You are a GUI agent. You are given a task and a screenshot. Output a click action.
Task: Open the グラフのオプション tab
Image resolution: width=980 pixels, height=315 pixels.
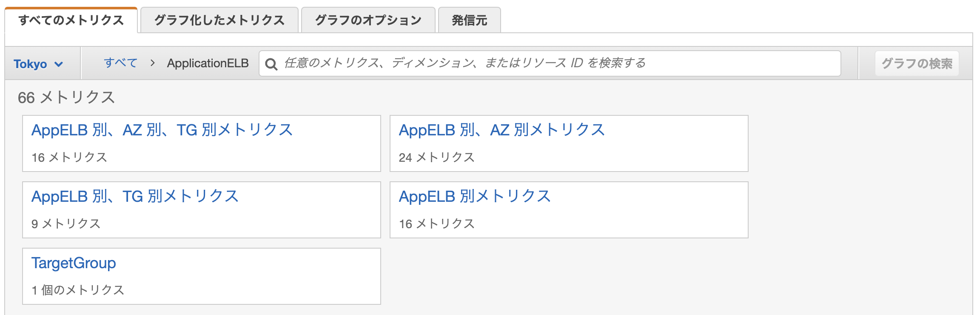[x=368, y=20]
